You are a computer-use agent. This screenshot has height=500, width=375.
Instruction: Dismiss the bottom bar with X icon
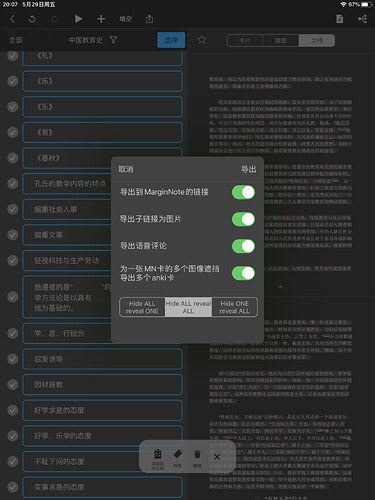coord(217,457)
